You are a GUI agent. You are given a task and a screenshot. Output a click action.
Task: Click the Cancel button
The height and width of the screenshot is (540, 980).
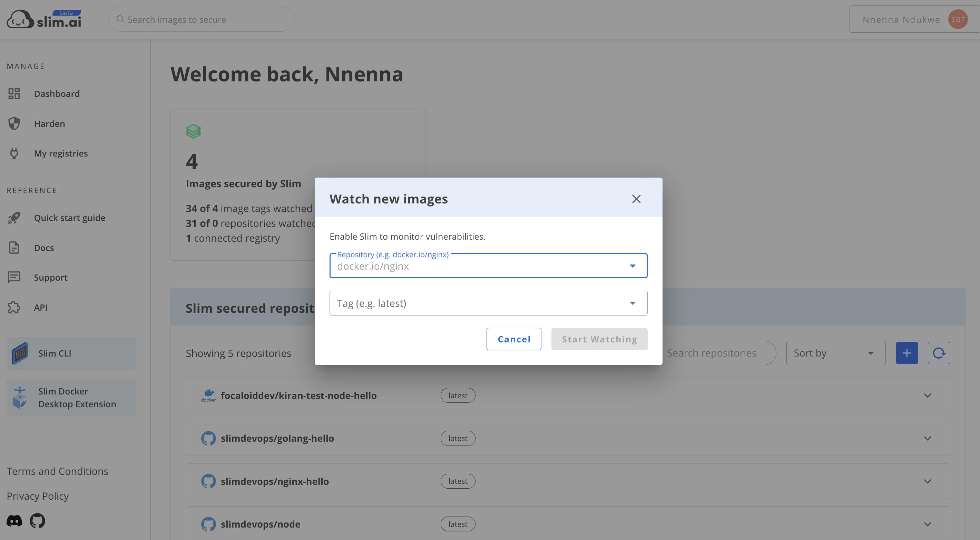click(513, 339)
